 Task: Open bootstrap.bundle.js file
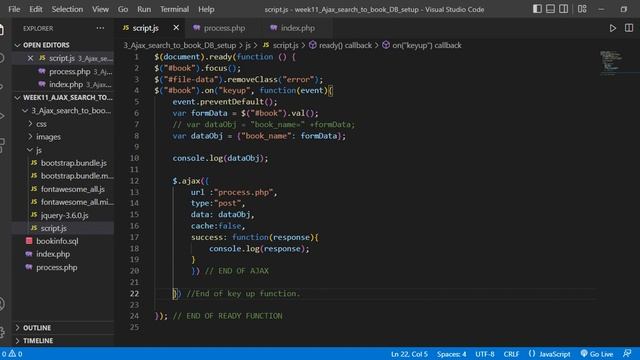[63, 163]
